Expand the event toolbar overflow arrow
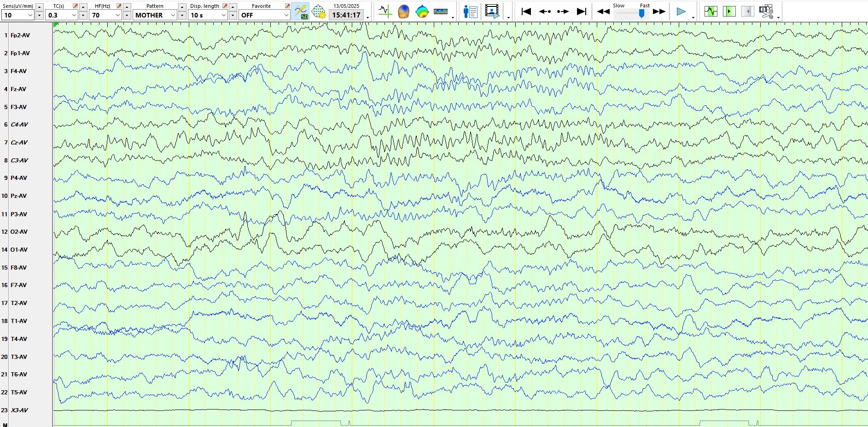 (778, 17)
